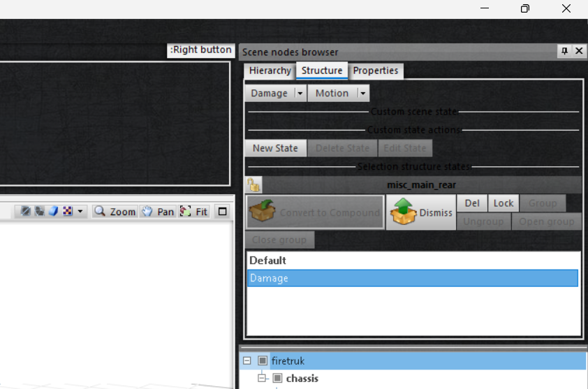
Task: Switch to the Hierarchy tab
Action: (x=270, y=71)
